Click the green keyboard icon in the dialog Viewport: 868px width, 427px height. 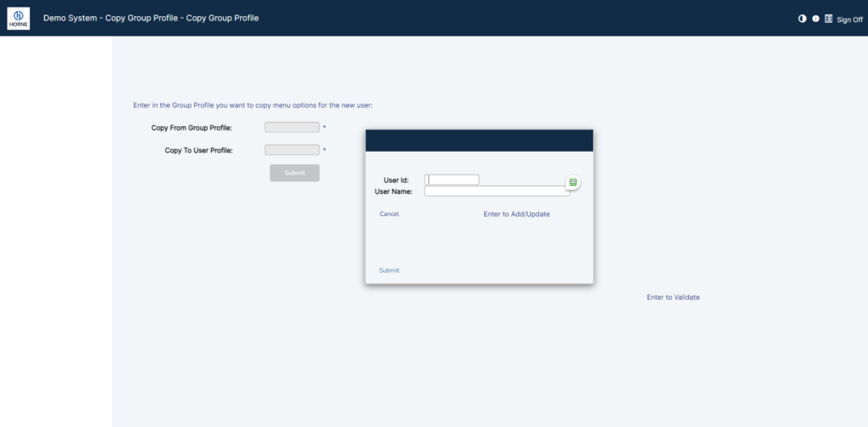[573, 182]
